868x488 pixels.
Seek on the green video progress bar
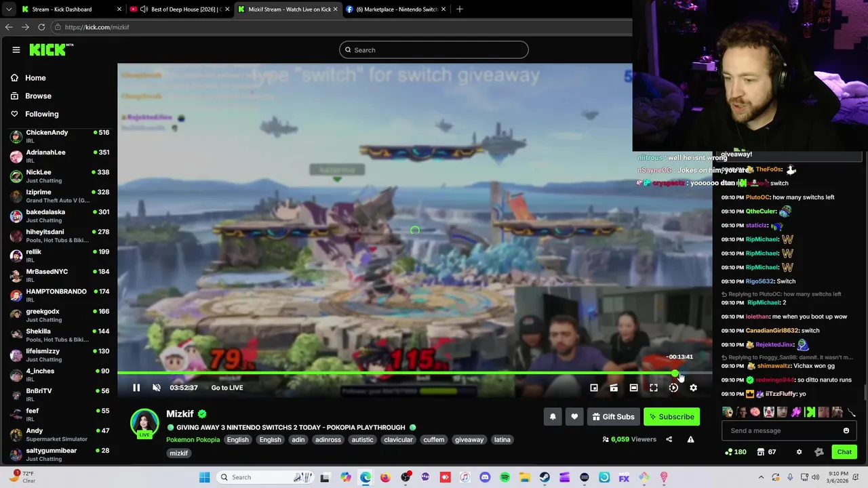point(414,373)
